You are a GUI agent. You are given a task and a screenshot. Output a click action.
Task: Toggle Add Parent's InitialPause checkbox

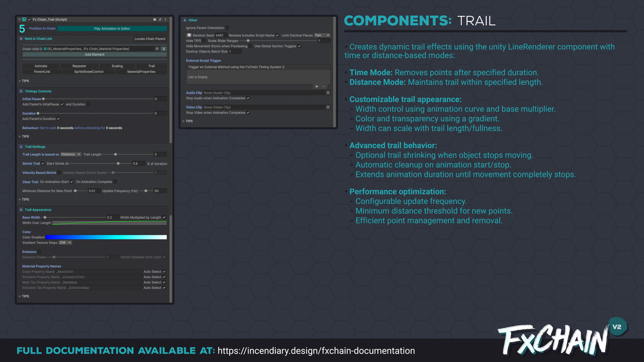click(x=62, y=104)
